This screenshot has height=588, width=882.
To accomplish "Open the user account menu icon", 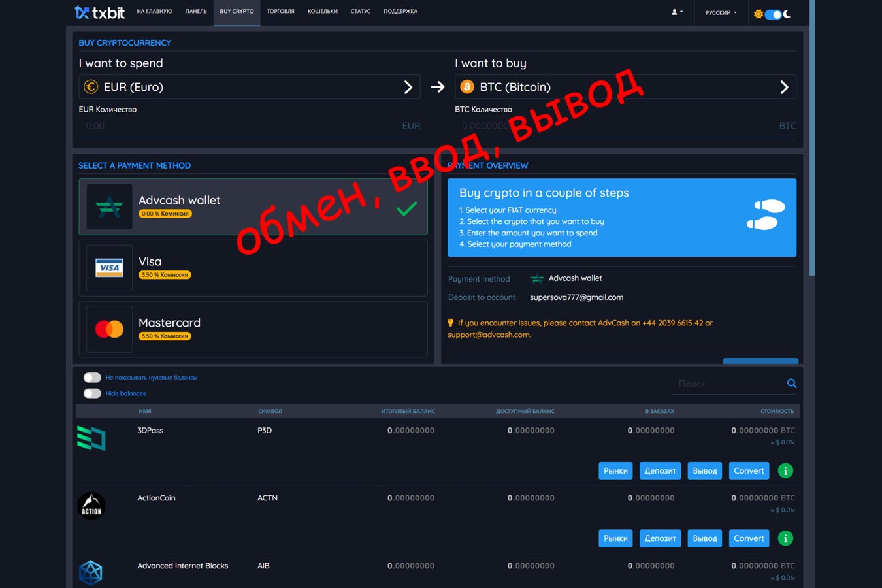I will [x=677, y=12].
